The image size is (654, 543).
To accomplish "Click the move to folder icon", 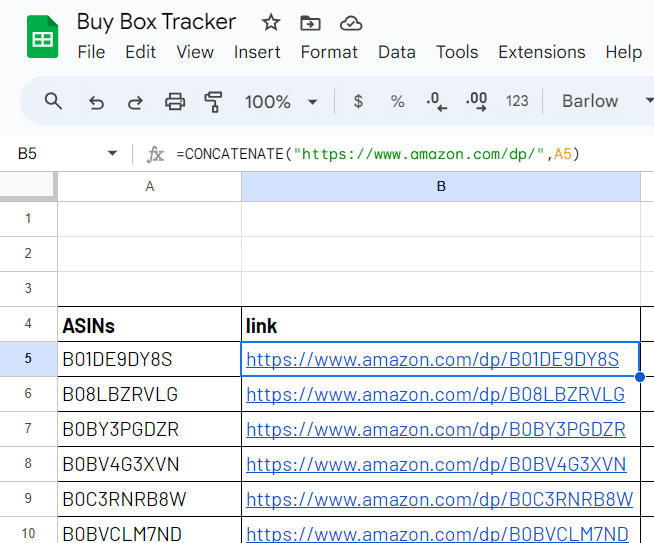I will coord(311,22).
